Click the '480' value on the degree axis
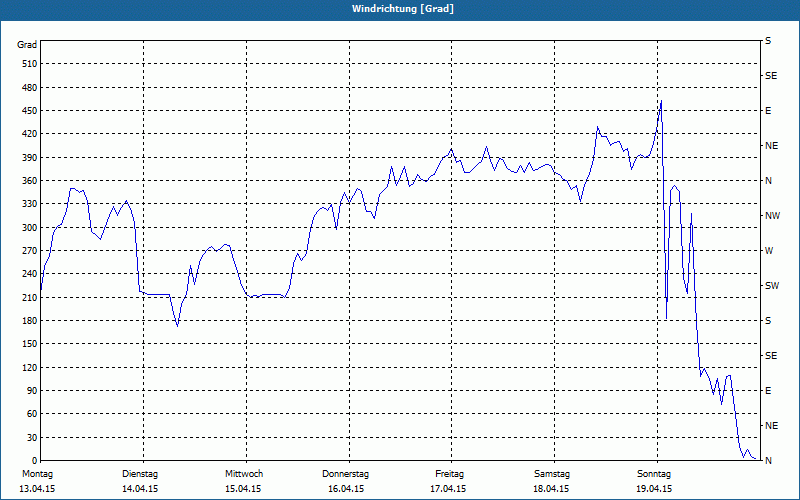The width and height of the screenshot is (800, 500). click(x=30, y=87)
